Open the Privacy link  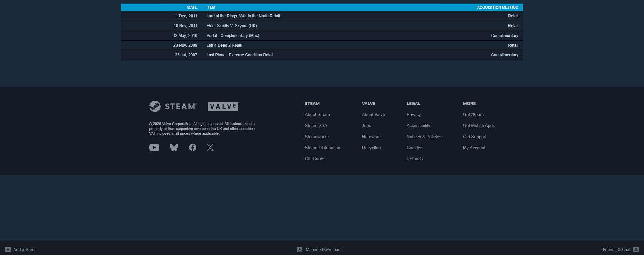click(x=414, y=115)
